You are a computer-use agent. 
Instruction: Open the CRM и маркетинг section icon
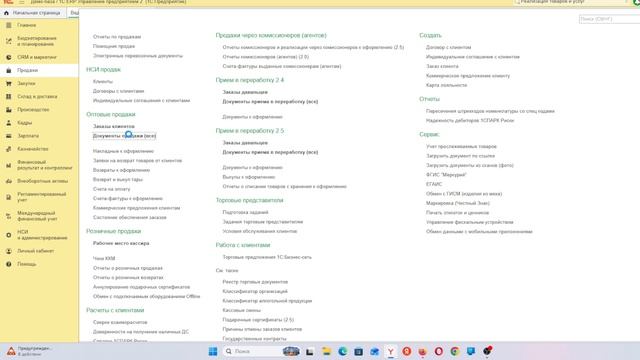point(9,57)
